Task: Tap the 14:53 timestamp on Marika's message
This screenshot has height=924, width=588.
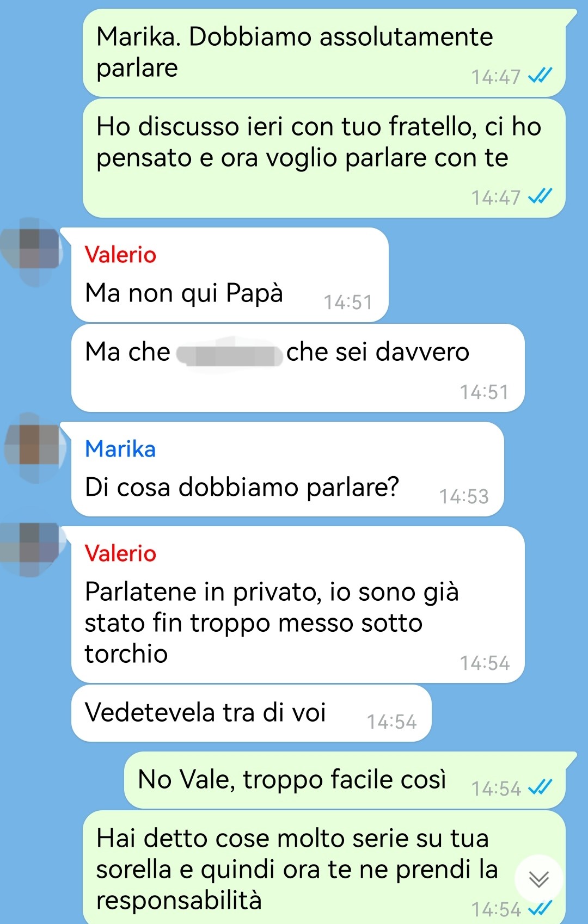Action: click(464, 496)
